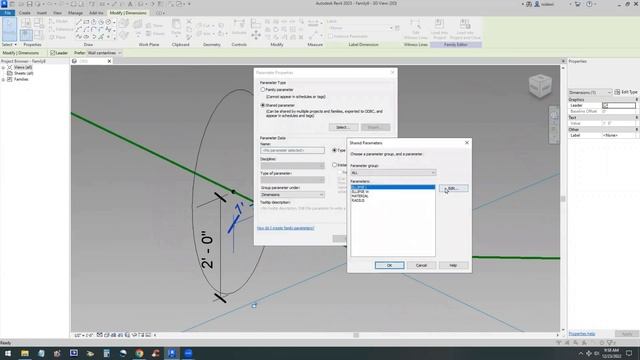Viewport: 640px width, 360px height.
Task: Toggle the Leader checkbox in options bar
Action: pyautogui.click(x=52, y=53)
